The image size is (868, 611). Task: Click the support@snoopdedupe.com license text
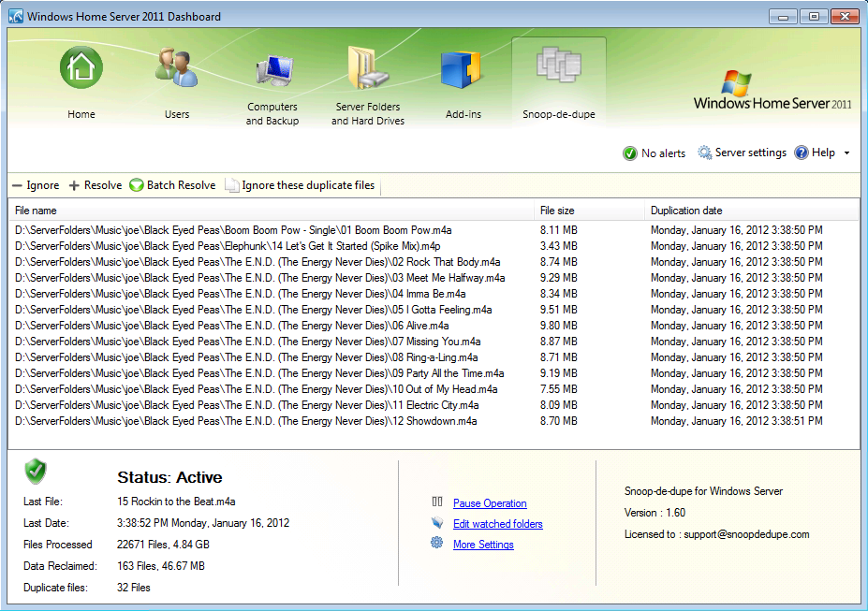[746, 534]
